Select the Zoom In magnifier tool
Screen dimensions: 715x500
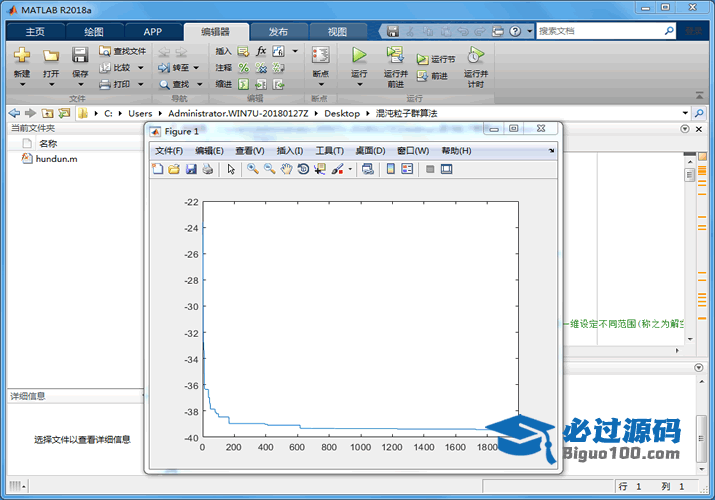(x=253, y=169)
